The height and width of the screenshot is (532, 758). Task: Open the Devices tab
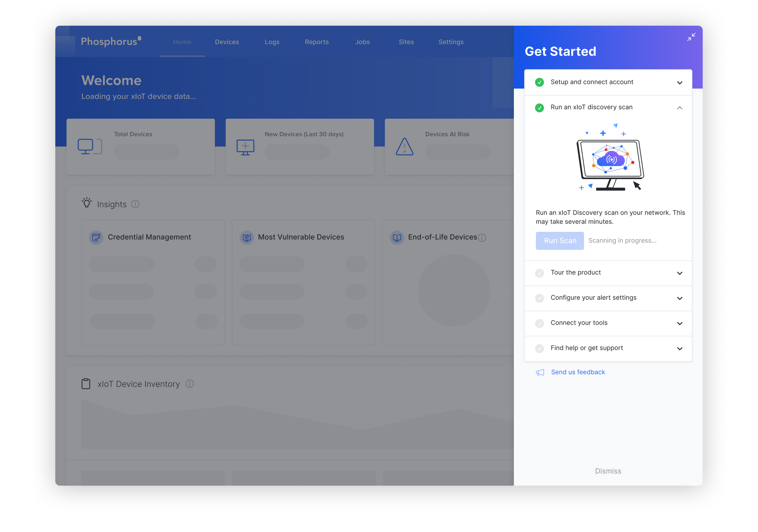(227, 42)
